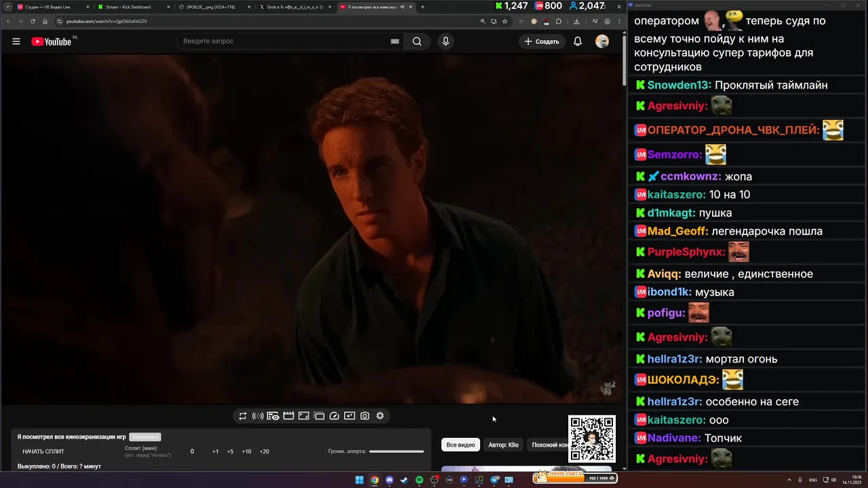The height and width of the screenshot is (488, 868).
Task: Show hidden tray icons chevron
Action: [x=790, y=480]
